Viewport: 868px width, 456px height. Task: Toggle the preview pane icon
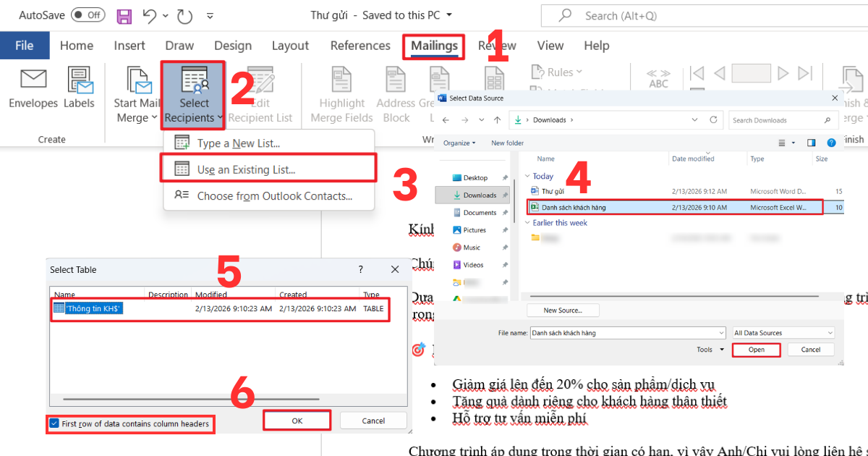812,143
